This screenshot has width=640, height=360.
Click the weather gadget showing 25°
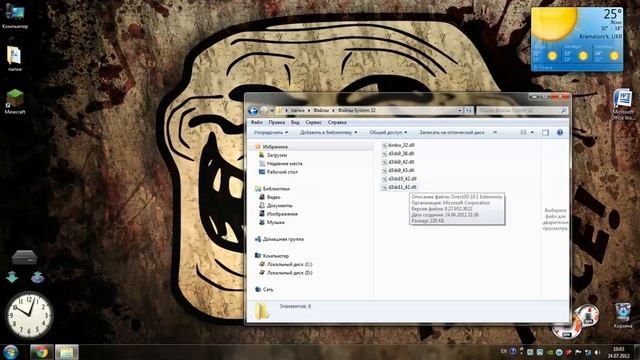577,39
